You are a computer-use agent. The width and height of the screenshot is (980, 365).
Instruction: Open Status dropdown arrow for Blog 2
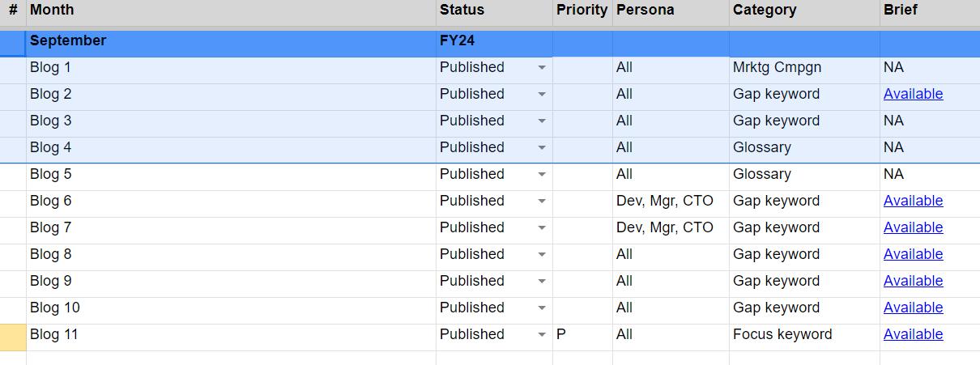542,95
